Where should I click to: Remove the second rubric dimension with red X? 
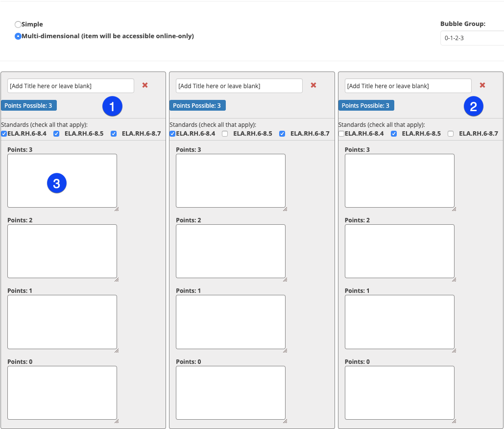[313, 85]
